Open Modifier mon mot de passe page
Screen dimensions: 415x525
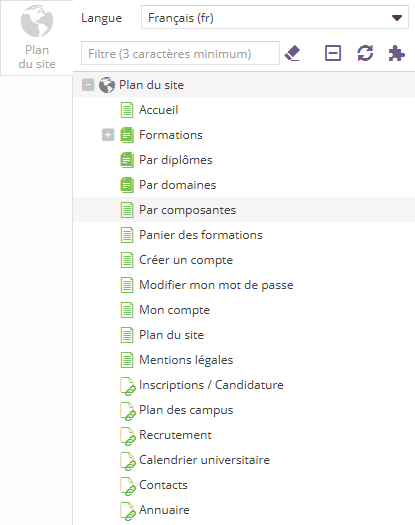216,285
